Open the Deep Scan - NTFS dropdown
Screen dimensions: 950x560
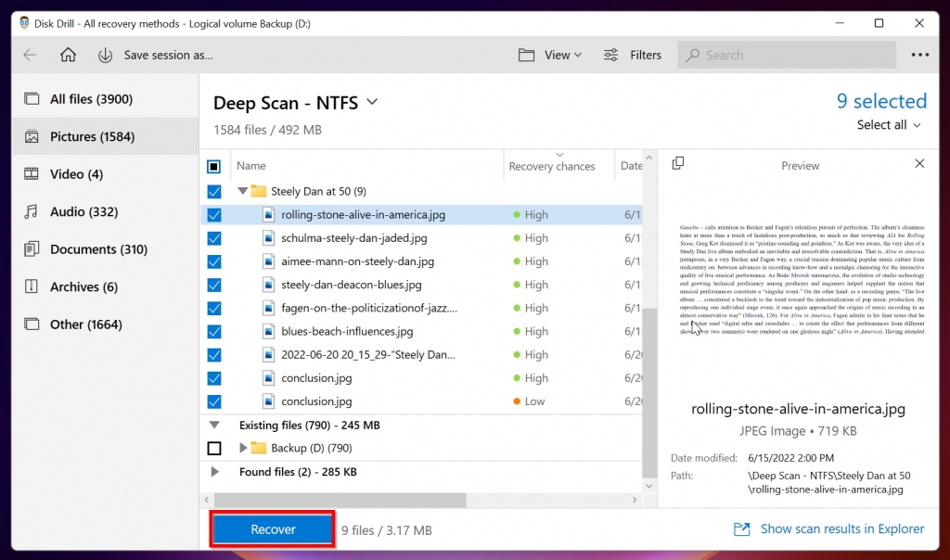[x=371, y=103]
